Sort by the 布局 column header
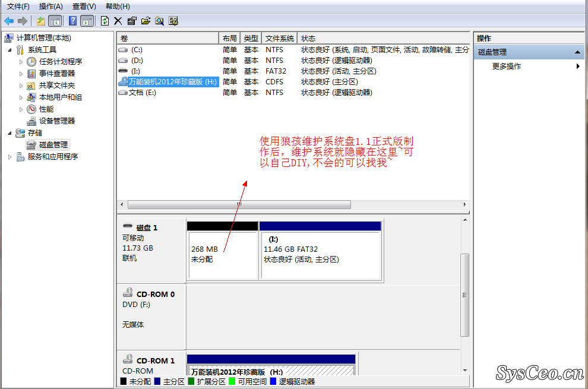The width and height of the screenshot is (588, 389). coord(229,38)
